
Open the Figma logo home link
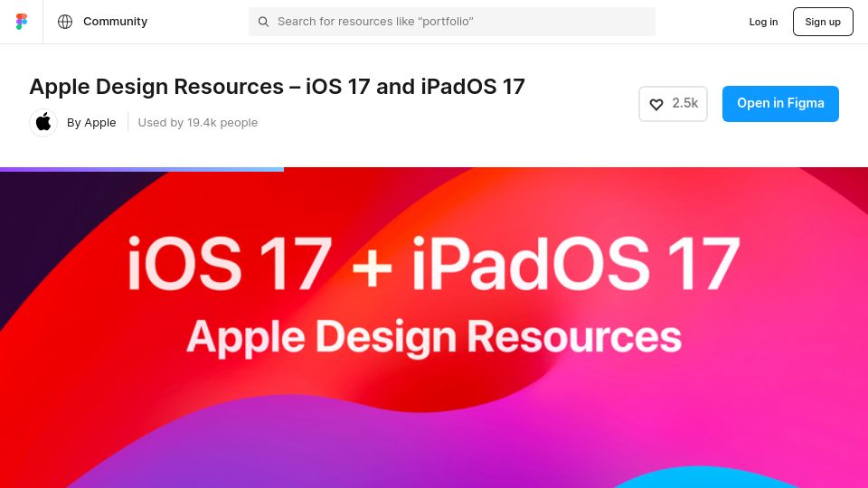(x=22, y=22)
